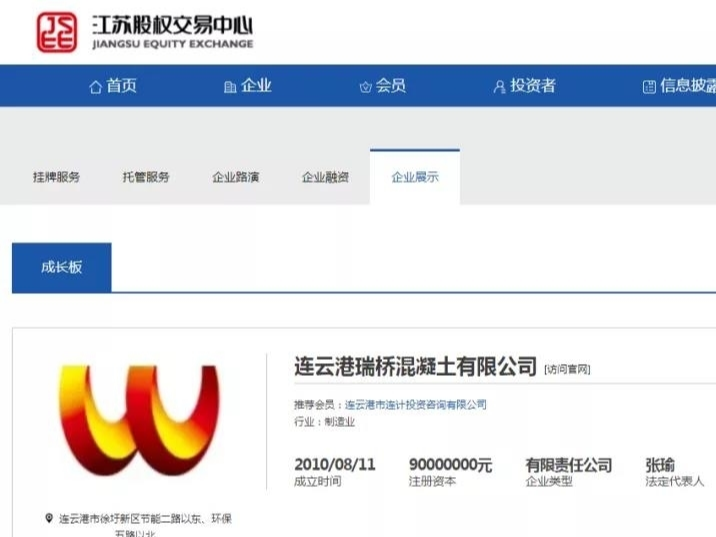Click the company W logo image
This screenshot has height=537, width=716.
(x=139, y=419)
